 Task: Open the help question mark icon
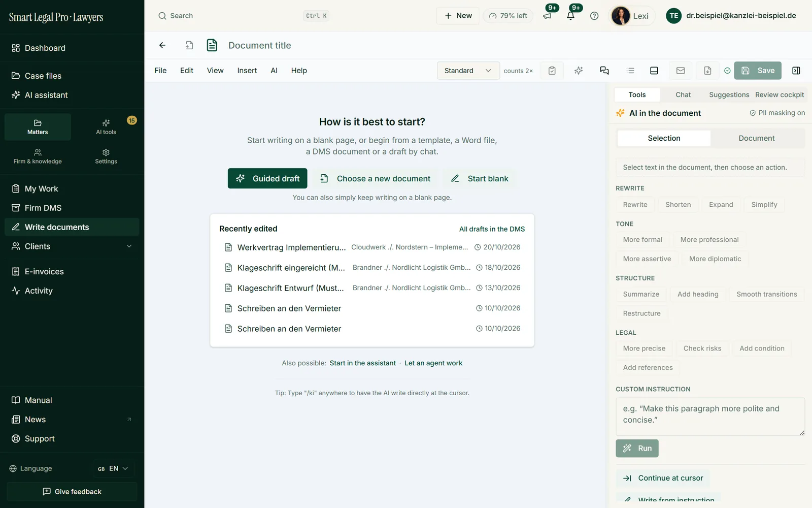click(x=594, y=16)
